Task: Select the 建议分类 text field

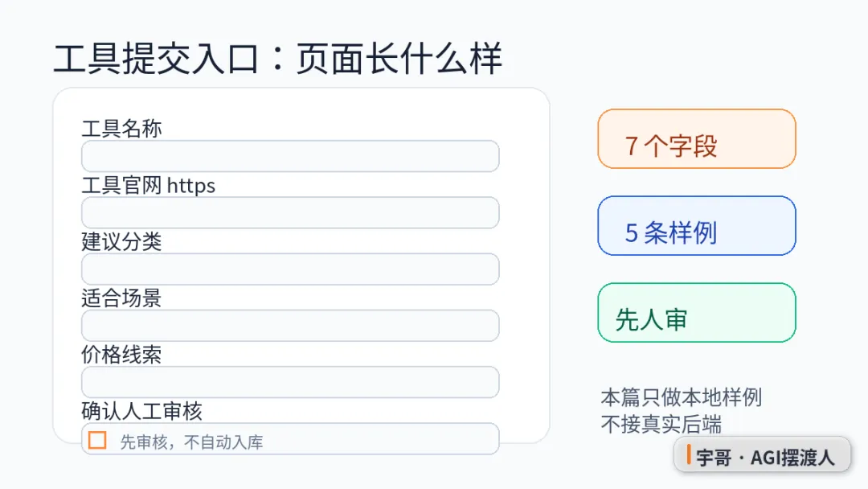Action: point(290,269)
